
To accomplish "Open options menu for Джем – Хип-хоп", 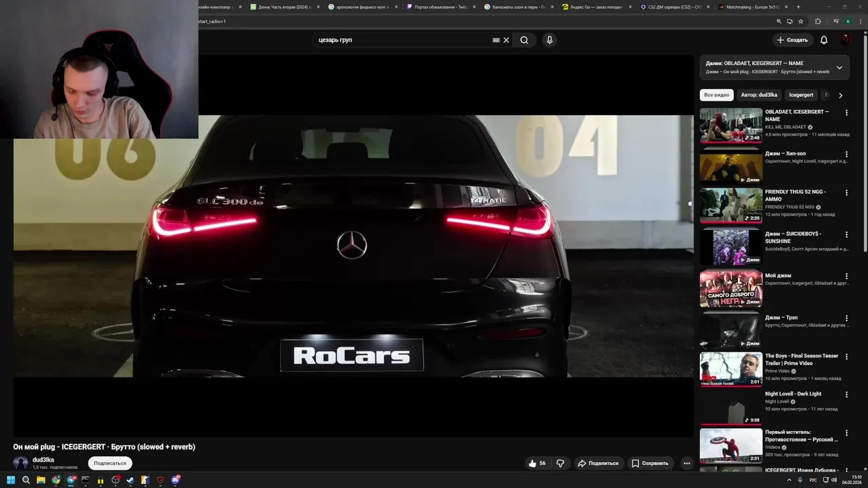I will click(x=846, y=155).
